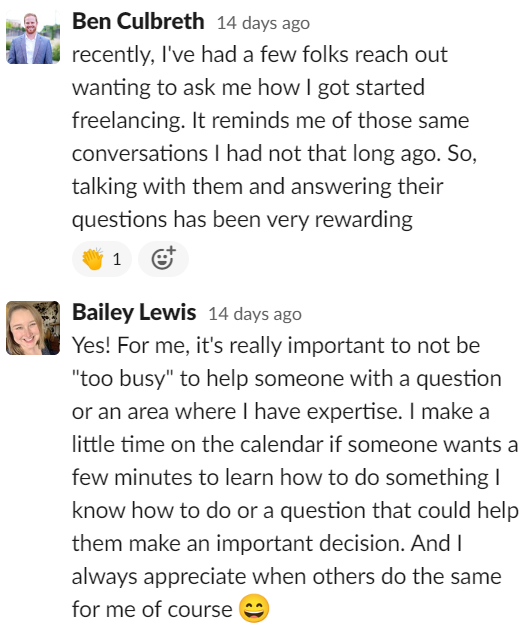Viewport: 530px width, 625px height.
Task: Open Ben Culbreth's profile photo
Action: click(x=33, y=37)
